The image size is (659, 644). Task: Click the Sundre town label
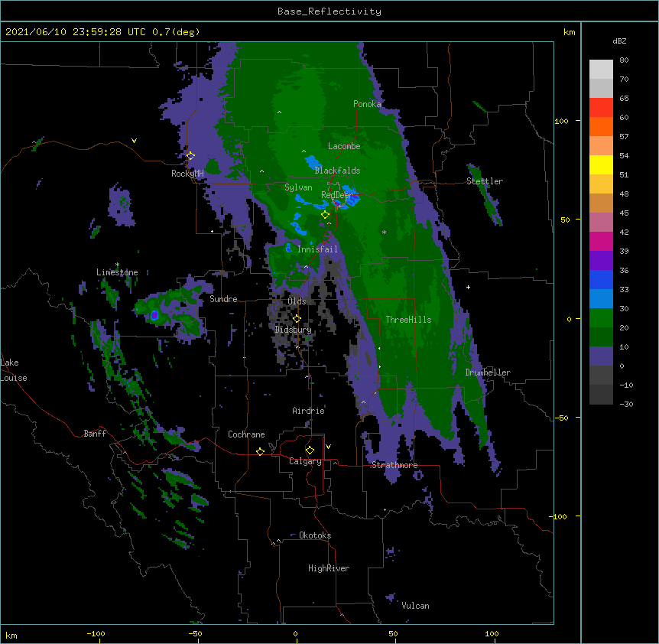(223, 299)
